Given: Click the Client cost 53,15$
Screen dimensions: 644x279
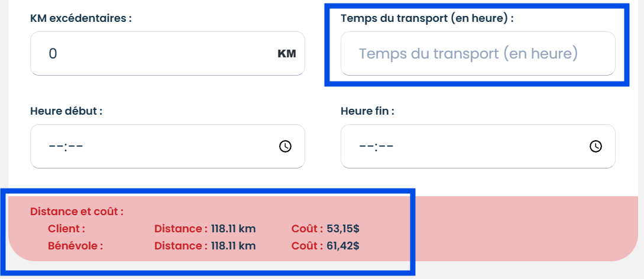Looking at the screenshot, I should tap(343, 228).
